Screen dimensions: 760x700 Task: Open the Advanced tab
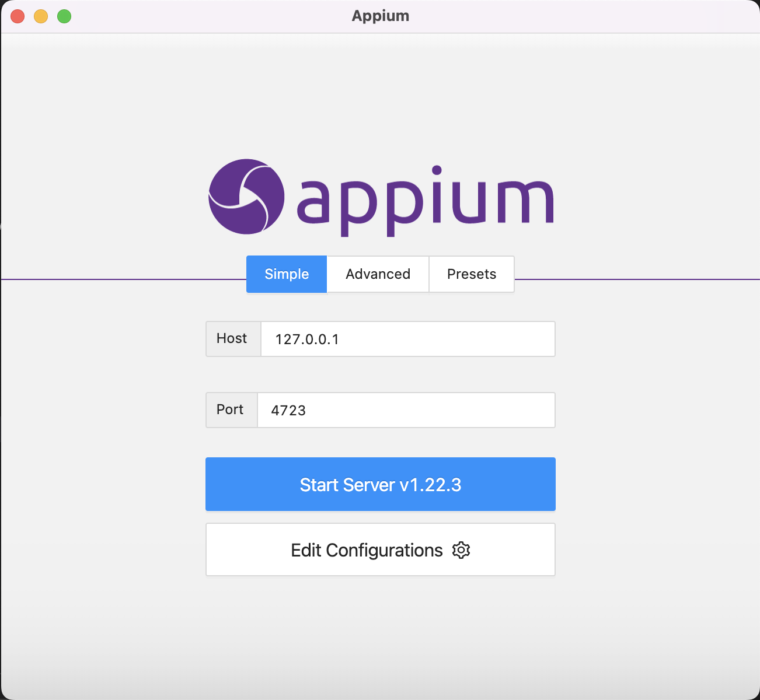tap(377, 274)
